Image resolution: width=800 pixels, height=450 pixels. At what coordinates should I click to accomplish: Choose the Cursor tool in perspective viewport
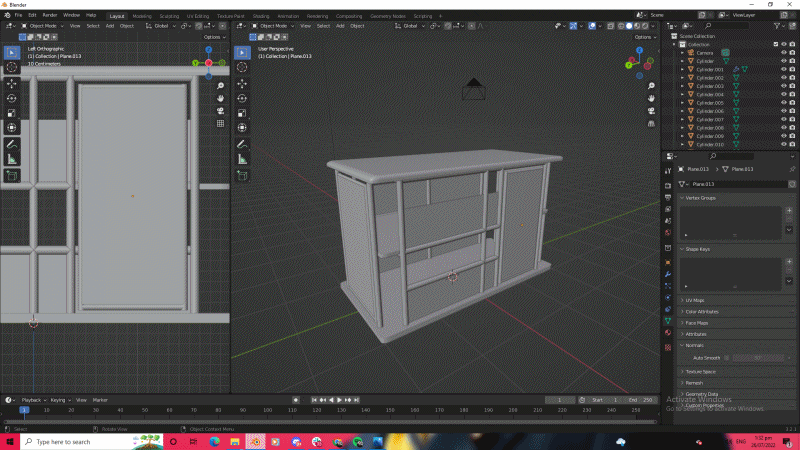coord(243,67)
